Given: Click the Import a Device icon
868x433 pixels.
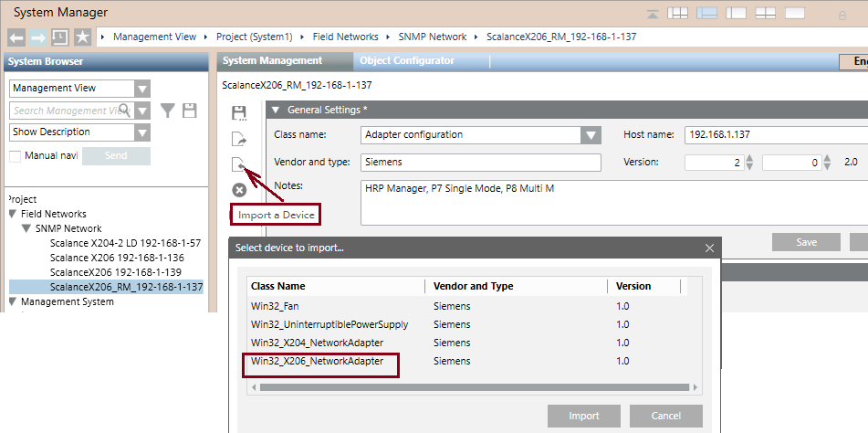Looking at the screenshot, I should coord(239,164).
